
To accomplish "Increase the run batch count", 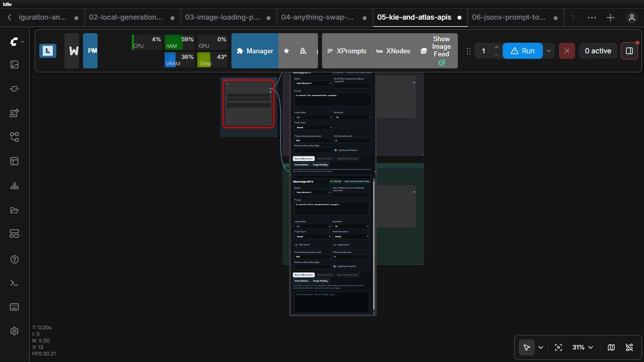I will tap(497, 47).
